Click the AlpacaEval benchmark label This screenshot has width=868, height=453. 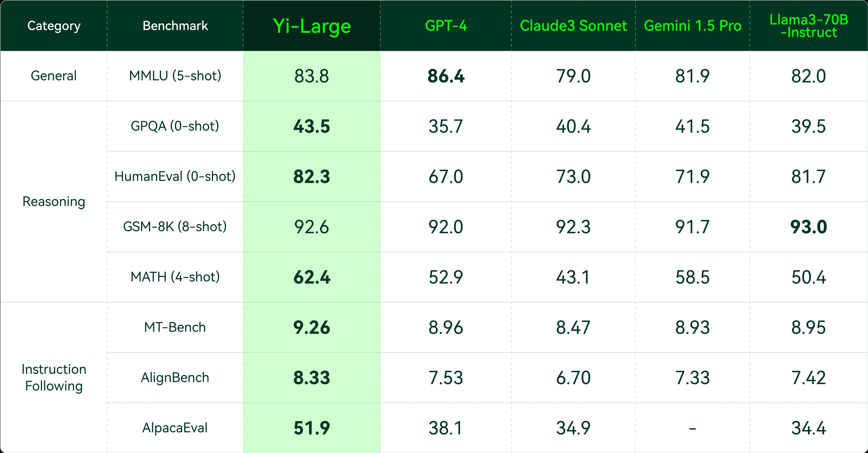(175, 428)
